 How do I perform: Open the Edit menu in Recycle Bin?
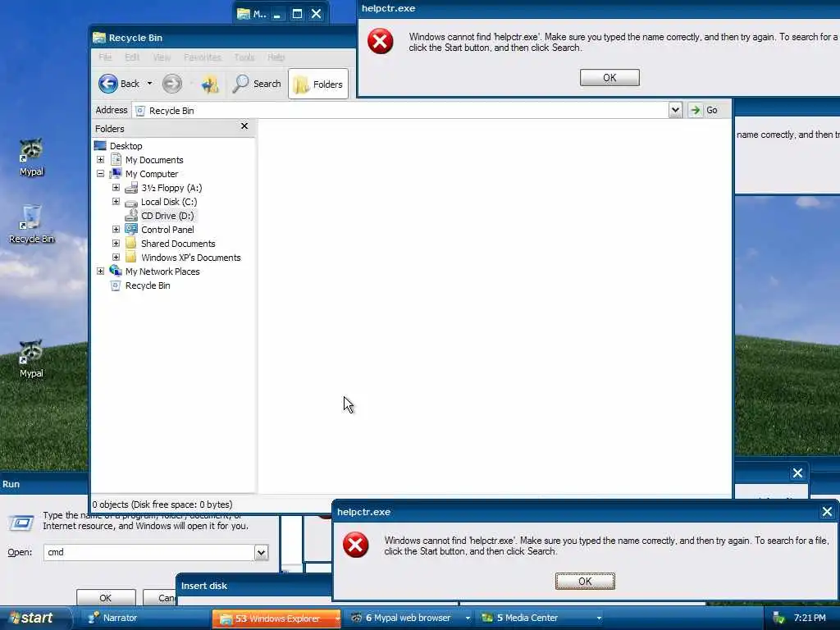click(132, 57)
